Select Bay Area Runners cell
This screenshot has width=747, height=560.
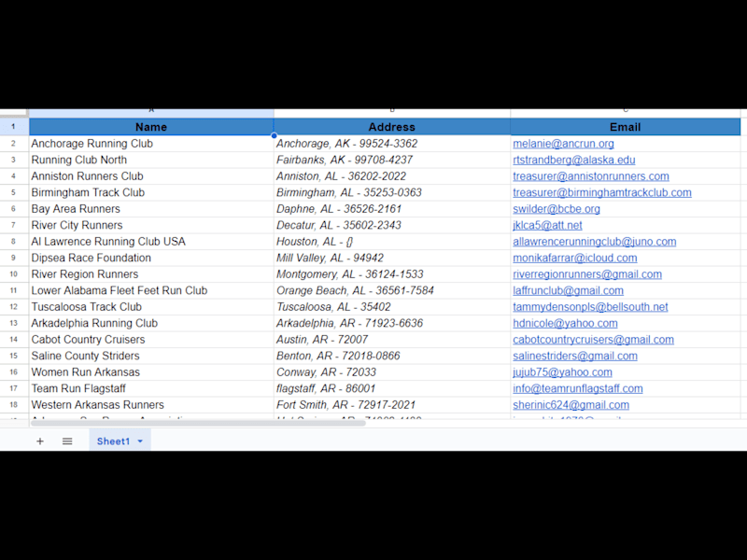(x=151, y=209)
